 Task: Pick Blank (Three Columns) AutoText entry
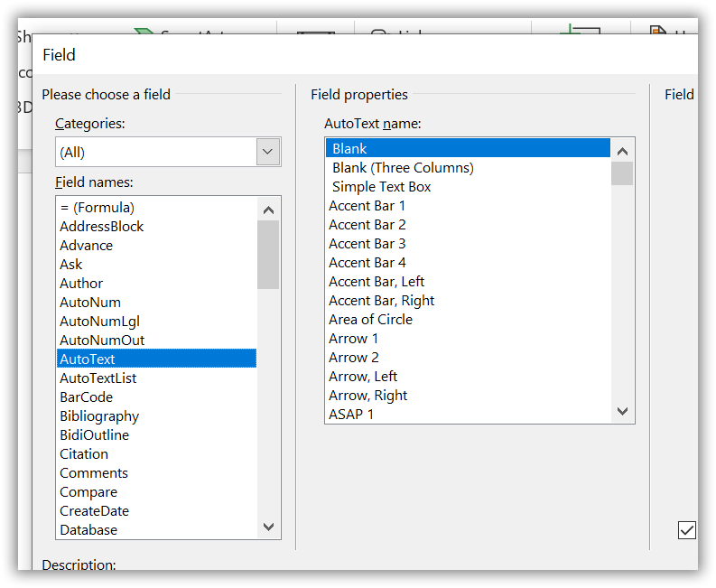403,167
